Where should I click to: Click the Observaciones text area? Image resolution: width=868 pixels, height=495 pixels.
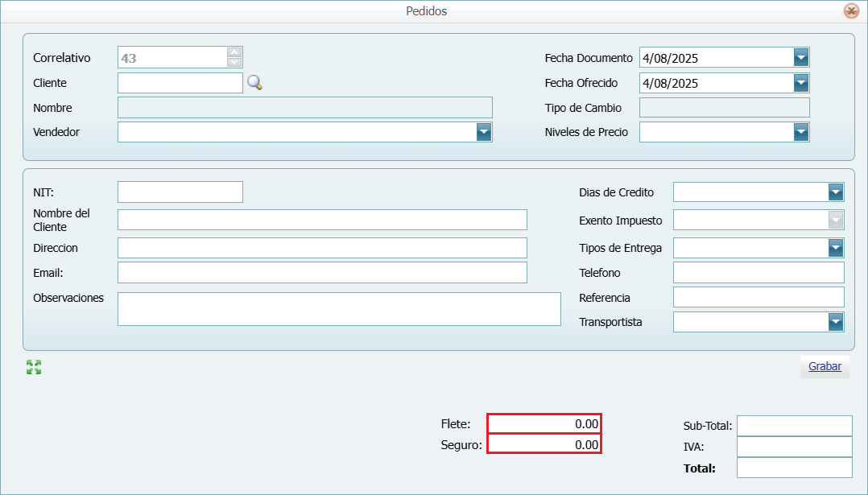[x=338, y=309]
